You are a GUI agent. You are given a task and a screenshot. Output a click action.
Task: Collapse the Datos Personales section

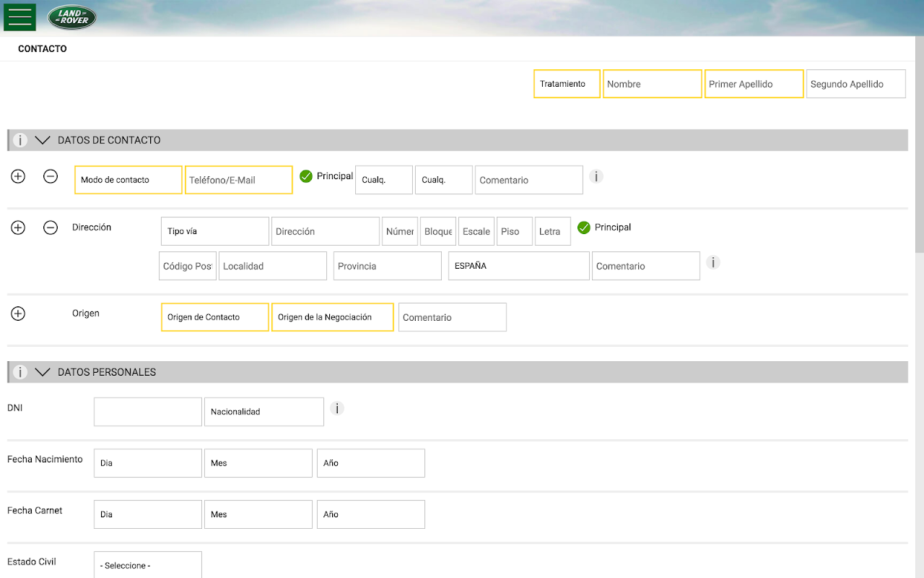coord(43,372)
